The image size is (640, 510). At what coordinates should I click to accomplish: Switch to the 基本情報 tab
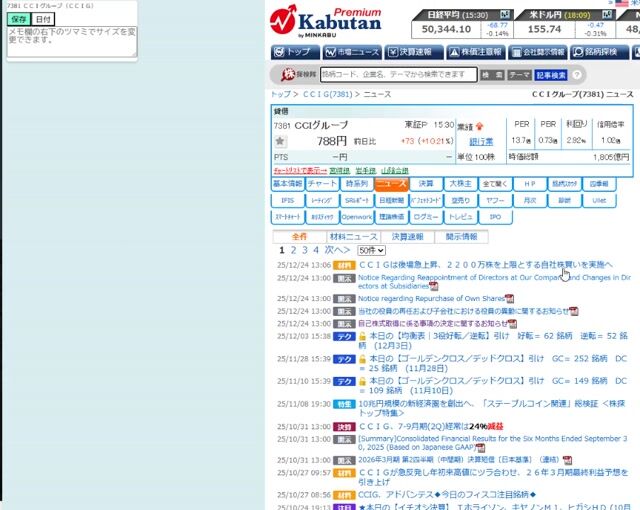click(x=288, y=184)
